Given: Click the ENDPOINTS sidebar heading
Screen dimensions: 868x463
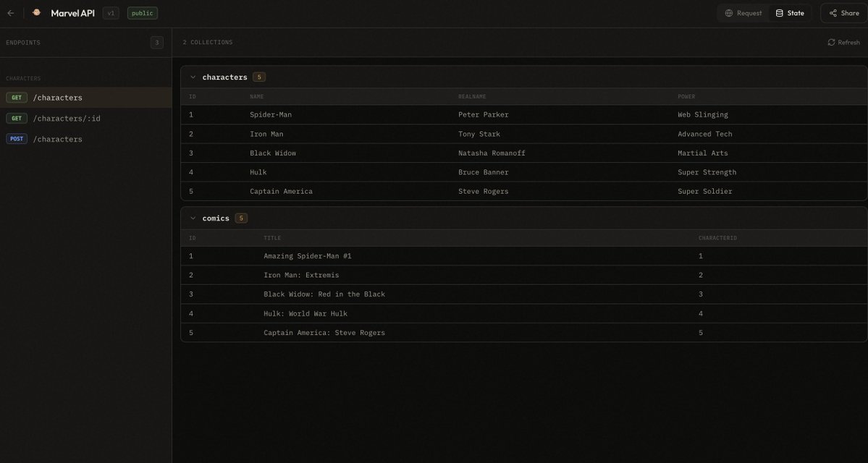Looking at the screenshot, I should point(23,43).
